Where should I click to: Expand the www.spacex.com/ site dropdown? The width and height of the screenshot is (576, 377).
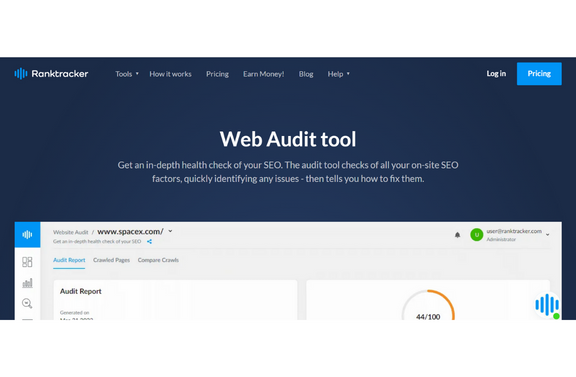[x=170, y=231]
